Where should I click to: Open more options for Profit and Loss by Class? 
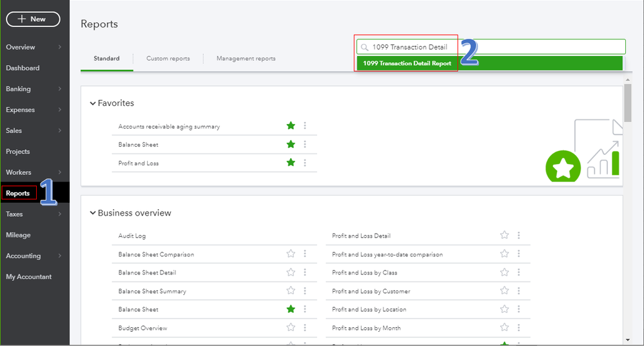[518, 272]
